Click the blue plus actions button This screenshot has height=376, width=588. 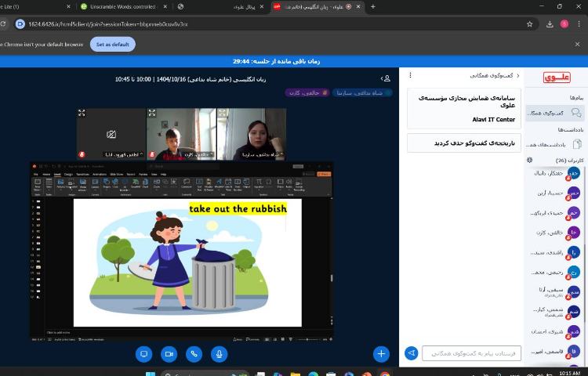[x=381, y=354]
